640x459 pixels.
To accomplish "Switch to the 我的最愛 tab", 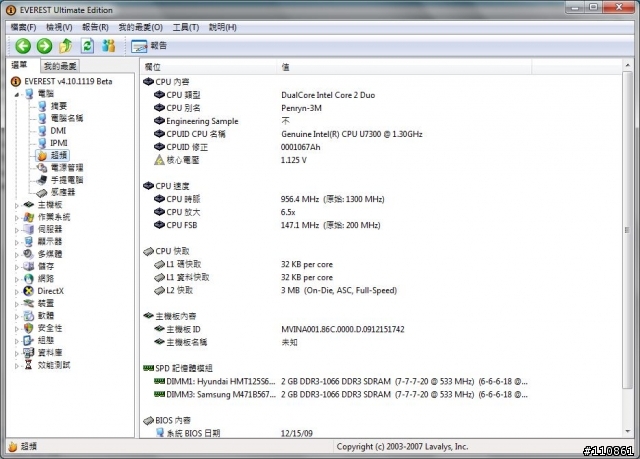I will click(60, 66).
